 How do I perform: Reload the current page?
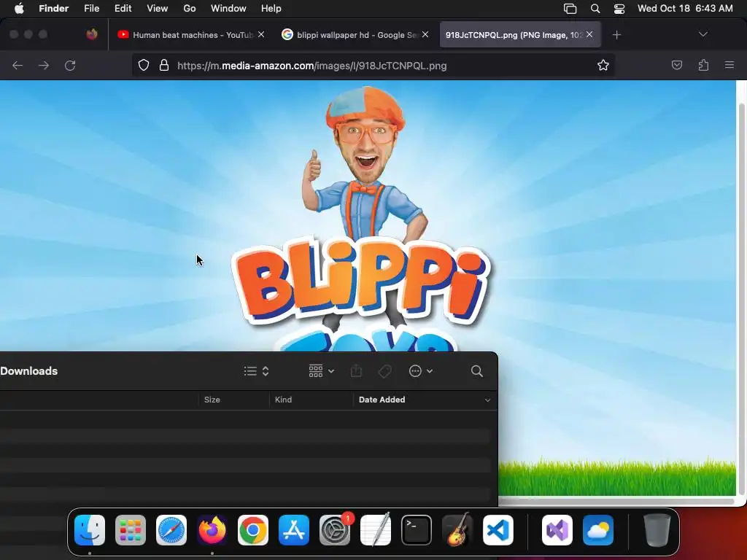[70, 65]
